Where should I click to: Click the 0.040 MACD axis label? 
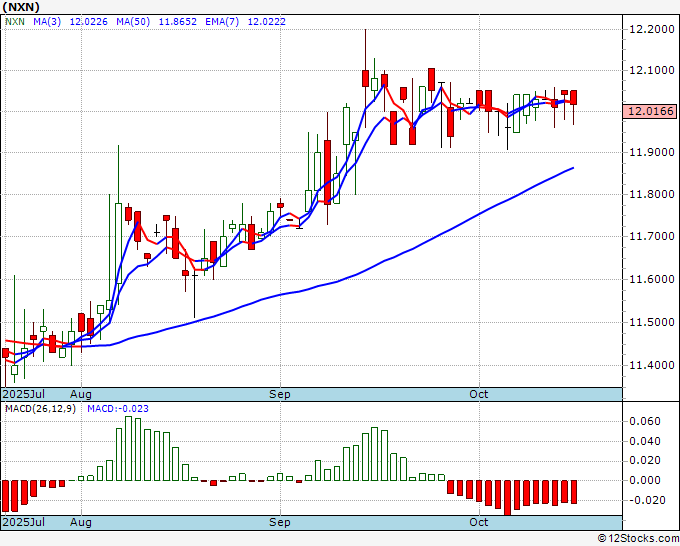645,441
